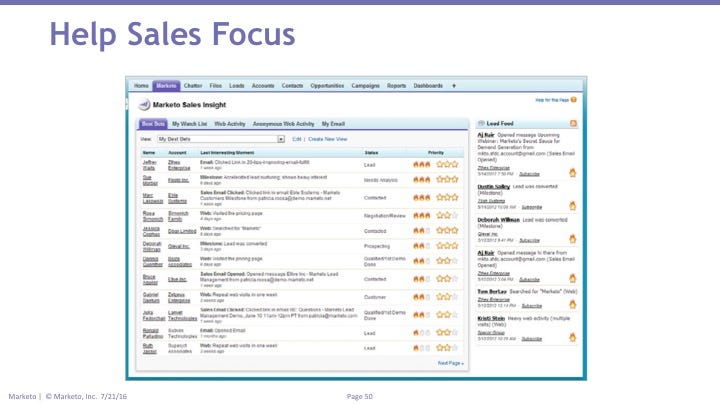This screenshot has width=720, height=405.
Task: Switch to the Accounts tab
Action: coord(263,86)
